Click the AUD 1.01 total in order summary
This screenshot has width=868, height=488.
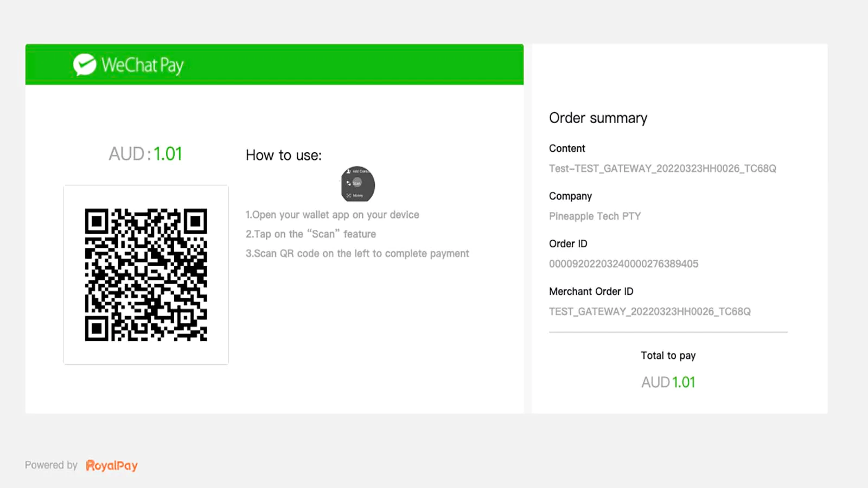pos(668,382)
